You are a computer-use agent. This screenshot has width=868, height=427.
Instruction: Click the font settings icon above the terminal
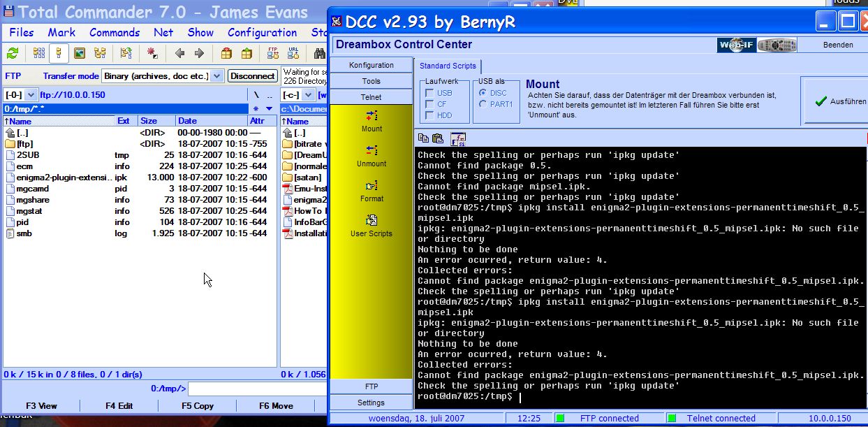point(458,138)
